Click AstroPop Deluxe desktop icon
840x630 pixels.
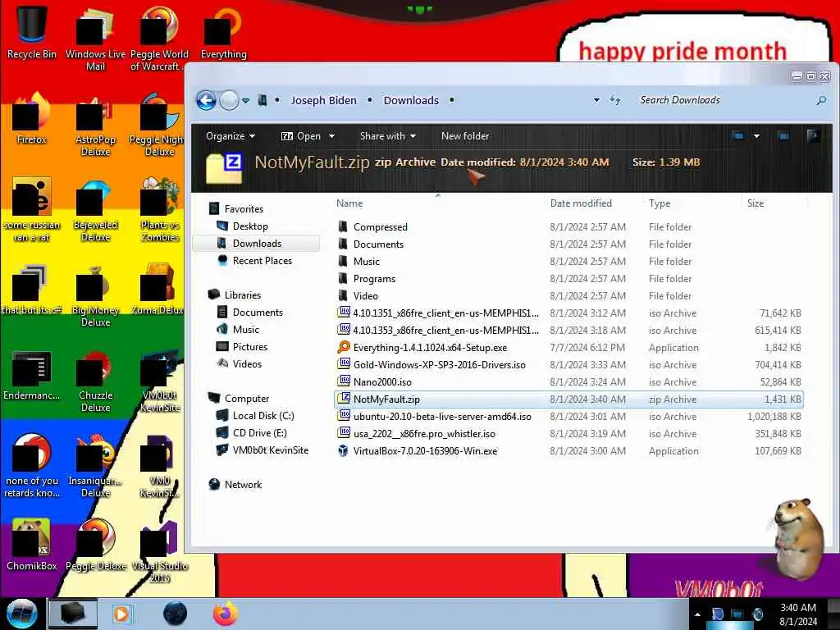coord(95,126)
